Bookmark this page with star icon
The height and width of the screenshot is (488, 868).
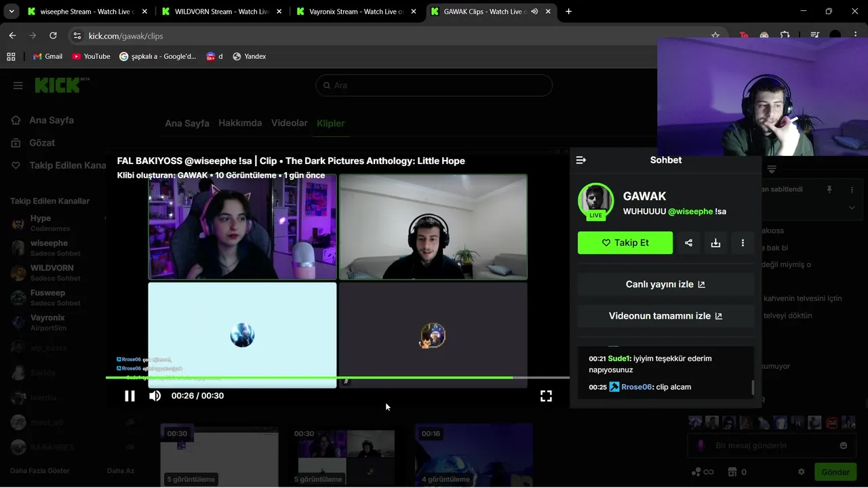click(x=715, y=36)
